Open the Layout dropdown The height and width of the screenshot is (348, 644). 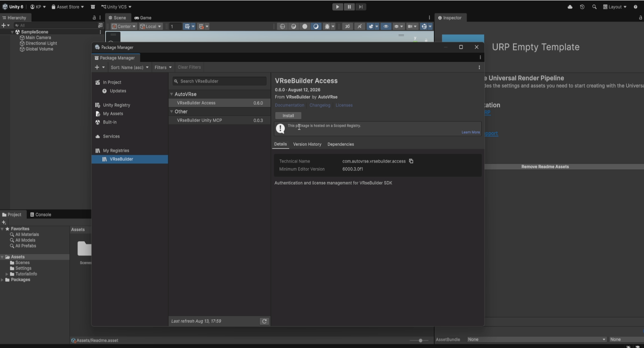tap(615, 7)
